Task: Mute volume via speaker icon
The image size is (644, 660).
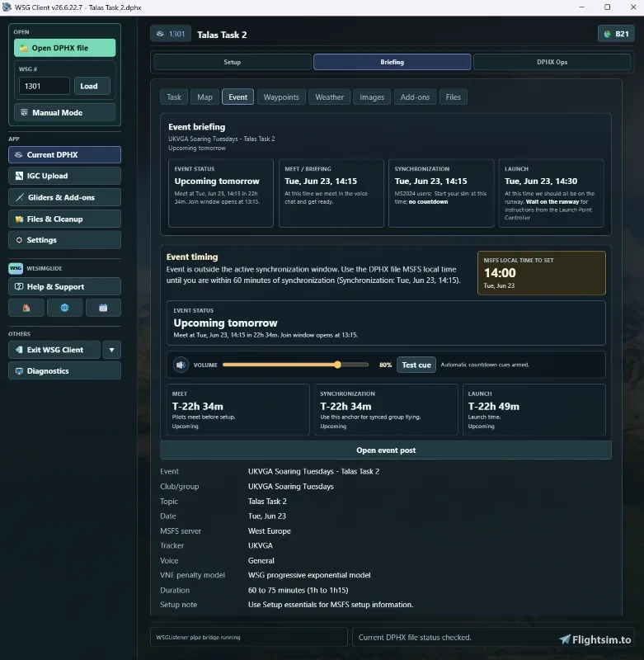Action: click(x=181, y=365)
